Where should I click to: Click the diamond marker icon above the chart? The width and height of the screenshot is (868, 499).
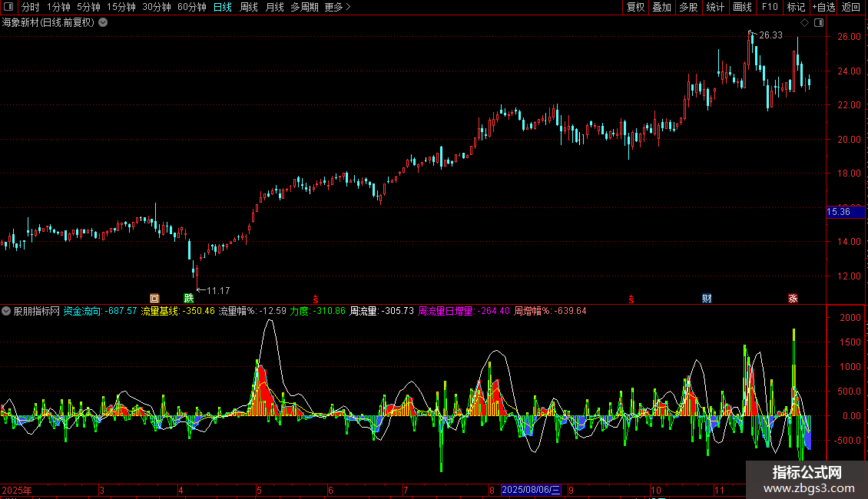(x=805, y=23)
